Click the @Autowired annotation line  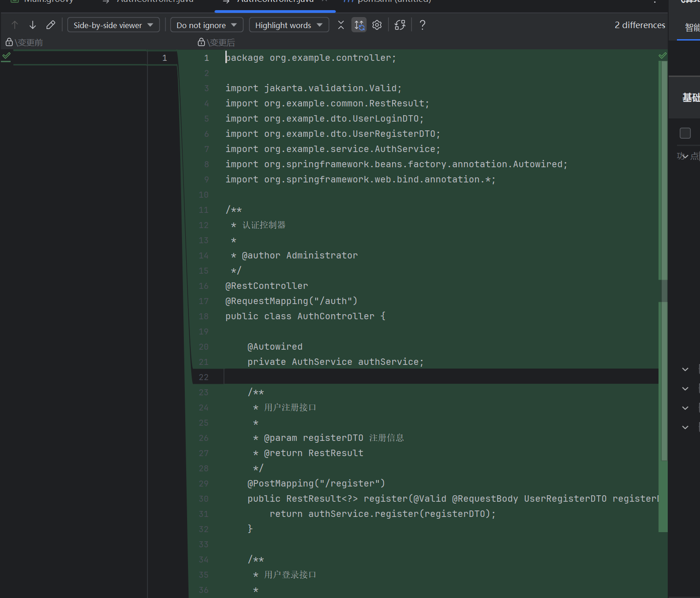point(275,346)
